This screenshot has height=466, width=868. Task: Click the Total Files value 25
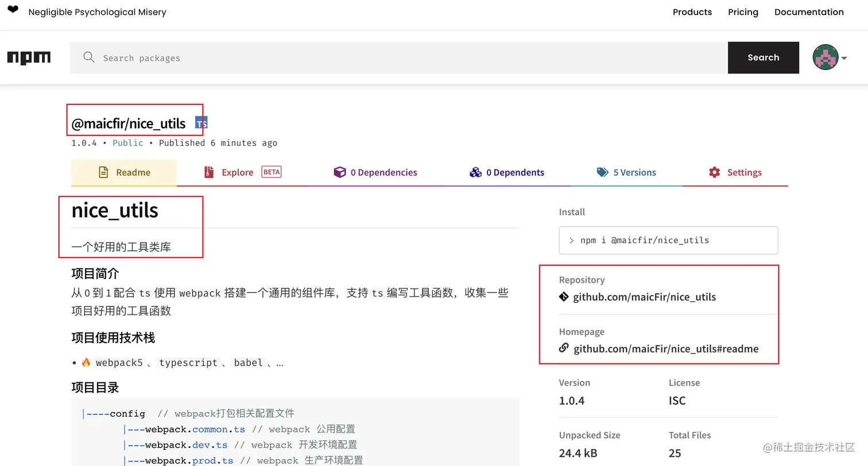[675, 453]
